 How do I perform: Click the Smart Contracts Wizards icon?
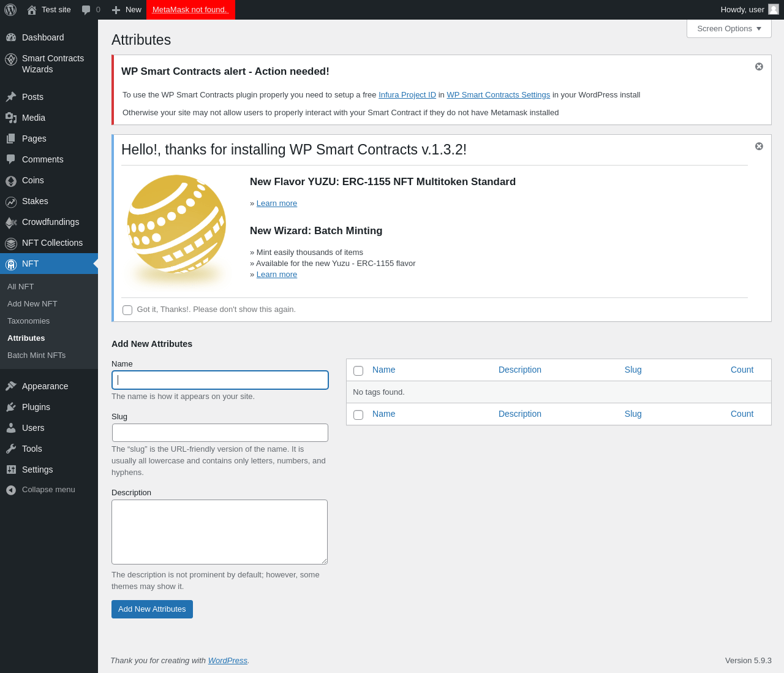point(11,59)
